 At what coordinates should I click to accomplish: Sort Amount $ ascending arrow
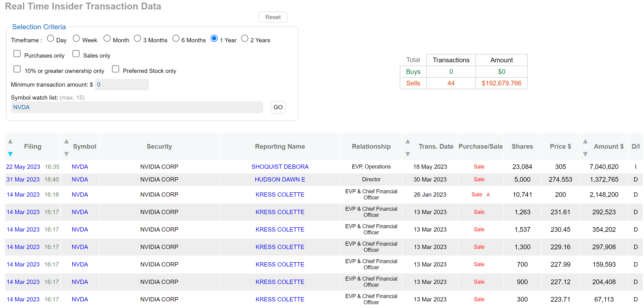point(585,141)
